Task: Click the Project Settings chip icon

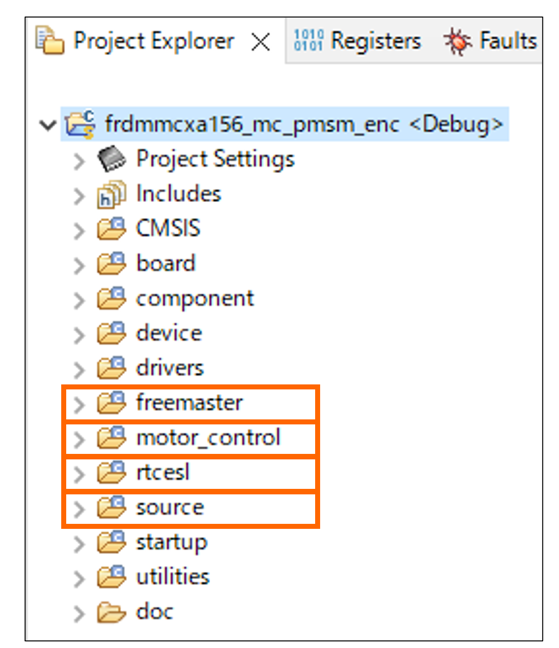Action: (x=112, y=159)
